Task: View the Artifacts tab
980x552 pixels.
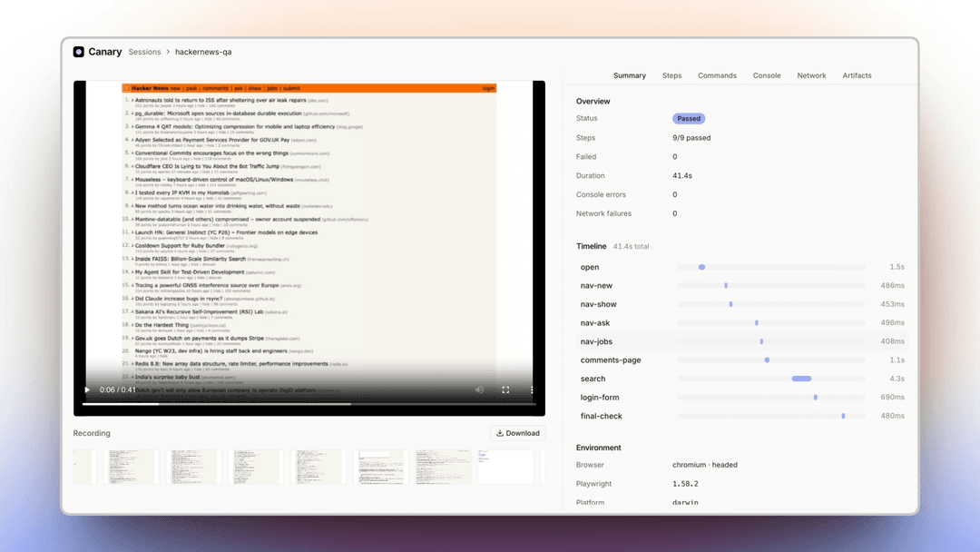Action: pyautogui.click(x=857, y=75)
